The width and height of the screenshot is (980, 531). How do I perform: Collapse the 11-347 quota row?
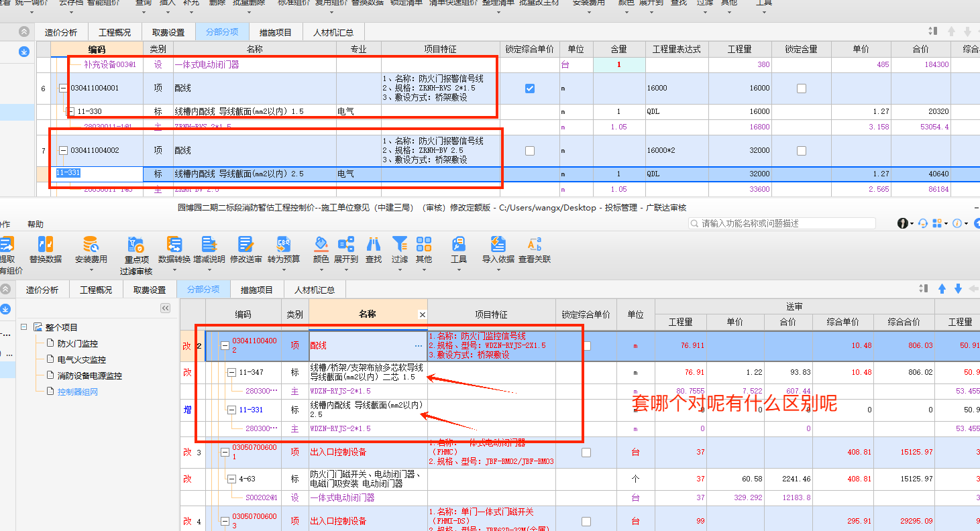[232, 372]
